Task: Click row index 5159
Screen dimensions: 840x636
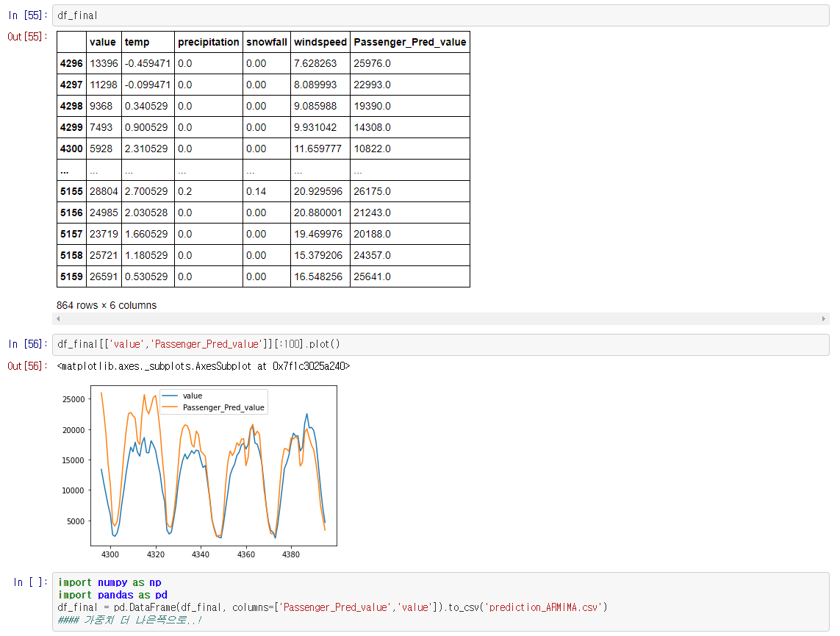Action: tap(71, 277)
